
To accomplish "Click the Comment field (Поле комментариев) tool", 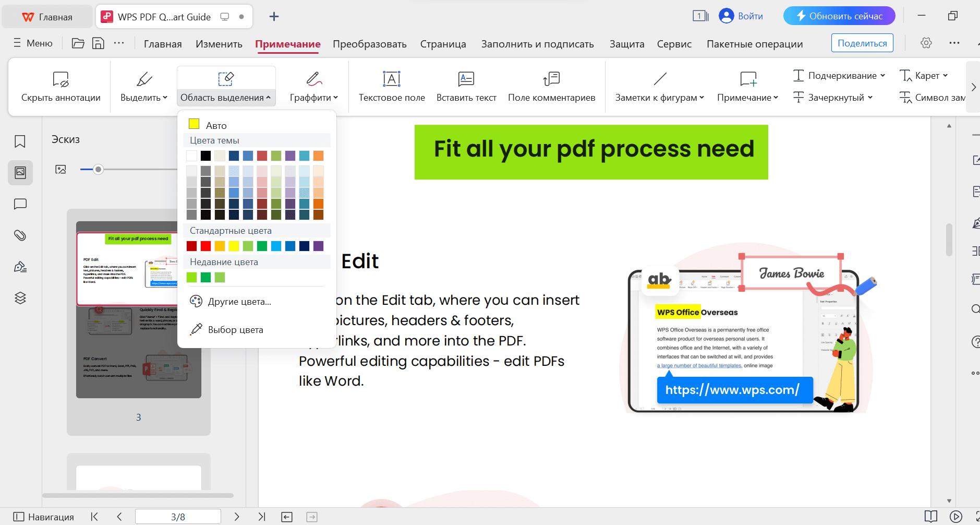I will click(x=551, y=86).
